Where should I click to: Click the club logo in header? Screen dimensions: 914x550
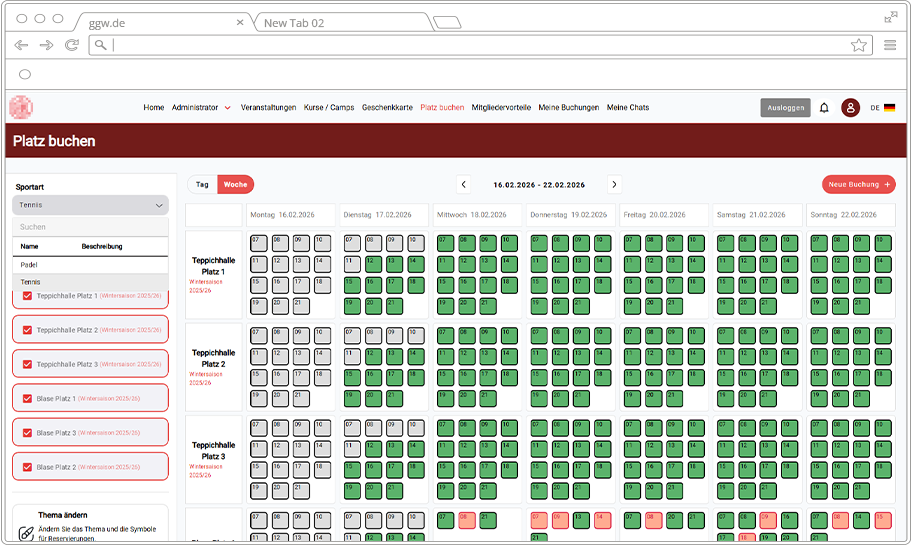coord(21,108)
